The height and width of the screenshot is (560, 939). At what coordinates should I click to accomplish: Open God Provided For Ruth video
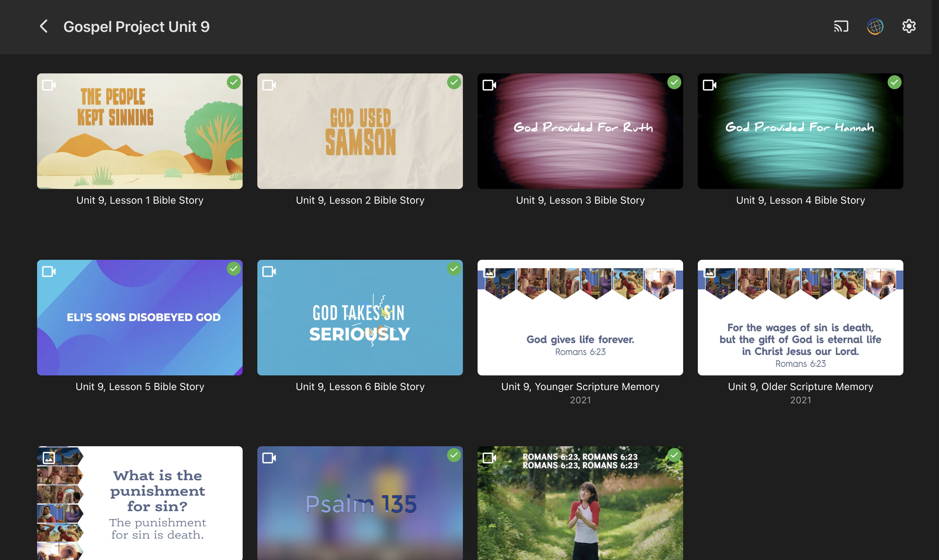pyautogui.click(x=580, y=131)
